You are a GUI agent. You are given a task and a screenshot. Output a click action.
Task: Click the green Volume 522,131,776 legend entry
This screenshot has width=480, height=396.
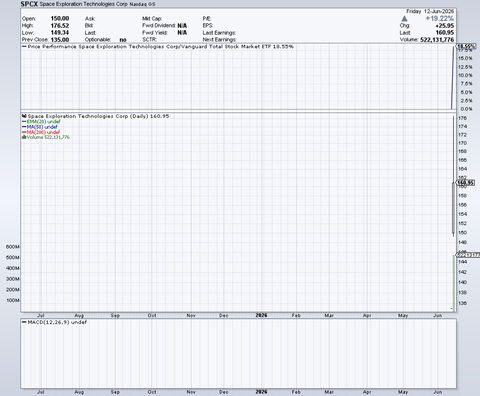coord(46,137)
